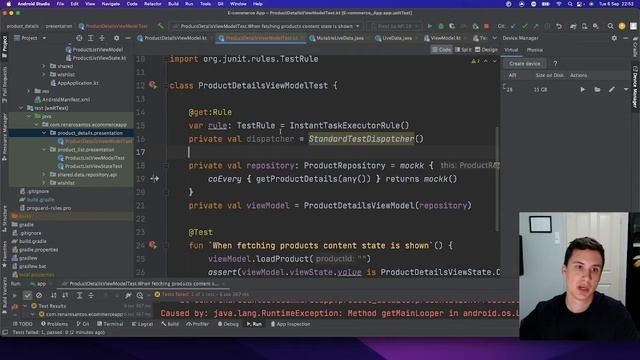Stop the running process with red square

coord(487,26)
